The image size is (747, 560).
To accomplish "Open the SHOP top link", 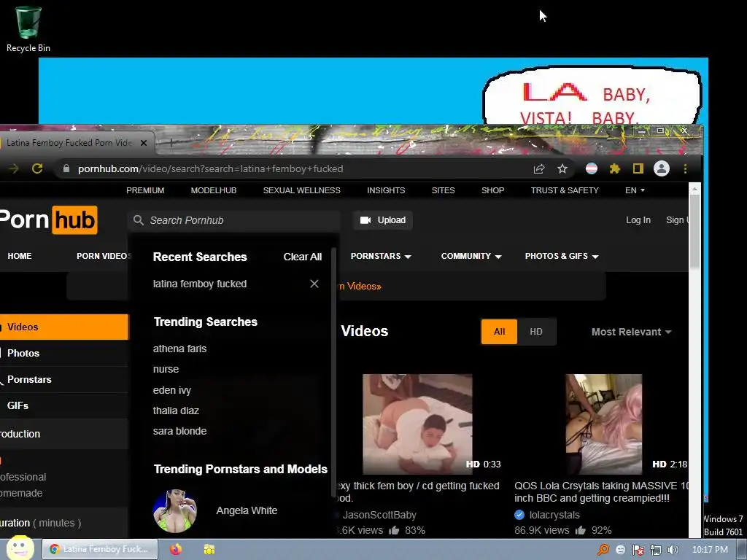I will [492, 190].
